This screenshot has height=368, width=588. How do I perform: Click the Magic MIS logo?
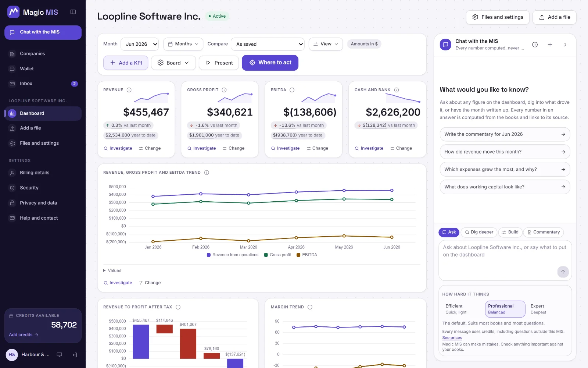[x=33, y=12]
